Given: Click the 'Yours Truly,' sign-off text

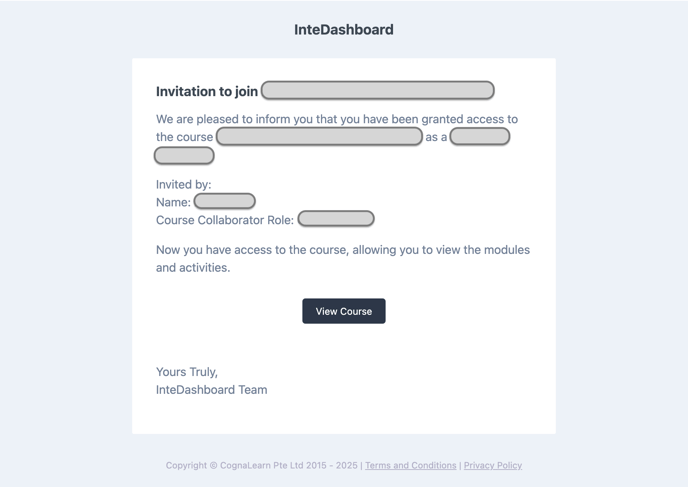Looking at the screenshot, I should pos(187,372).
